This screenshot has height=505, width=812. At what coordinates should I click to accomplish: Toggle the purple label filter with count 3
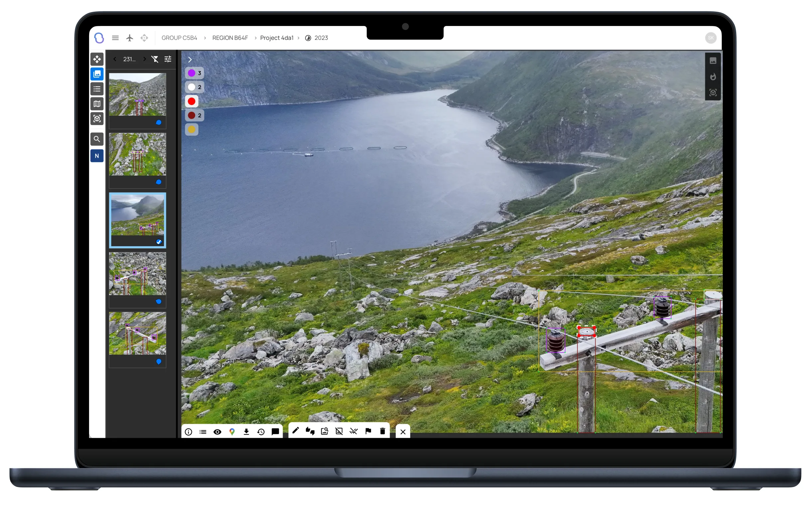tap(195, 73)
